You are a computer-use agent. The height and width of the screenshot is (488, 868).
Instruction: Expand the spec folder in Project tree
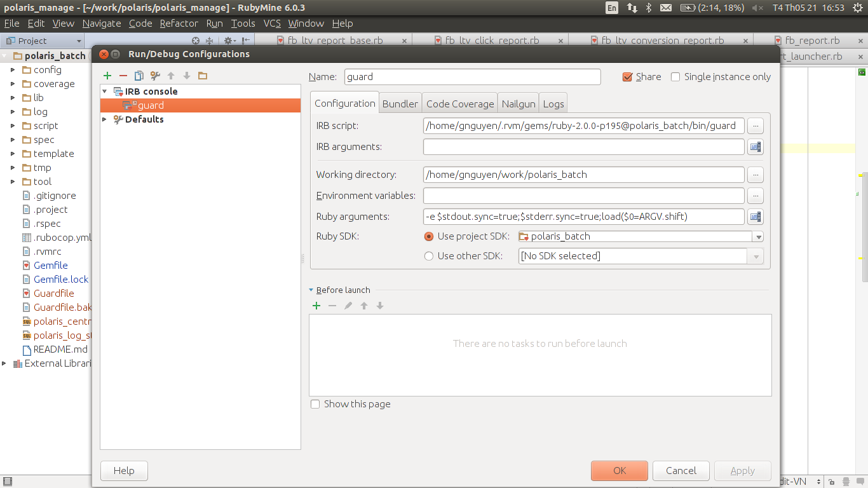(13, 140)
